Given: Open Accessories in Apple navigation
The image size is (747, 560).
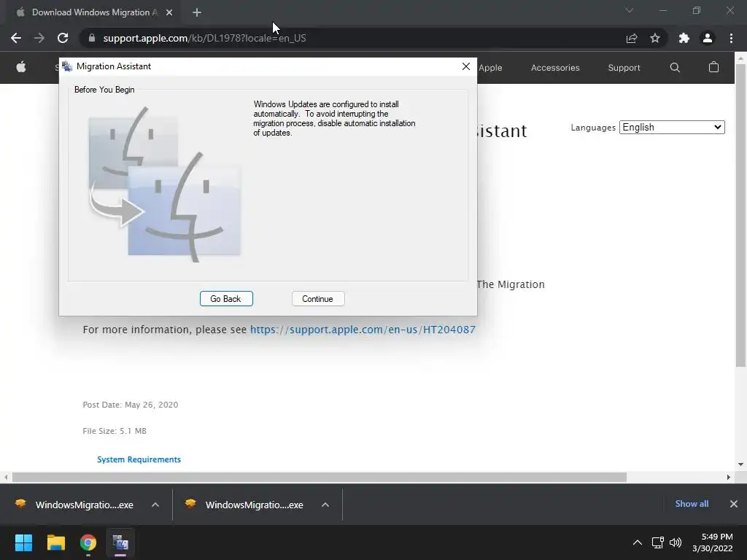Looking at the screenshot, I should 555,68.
